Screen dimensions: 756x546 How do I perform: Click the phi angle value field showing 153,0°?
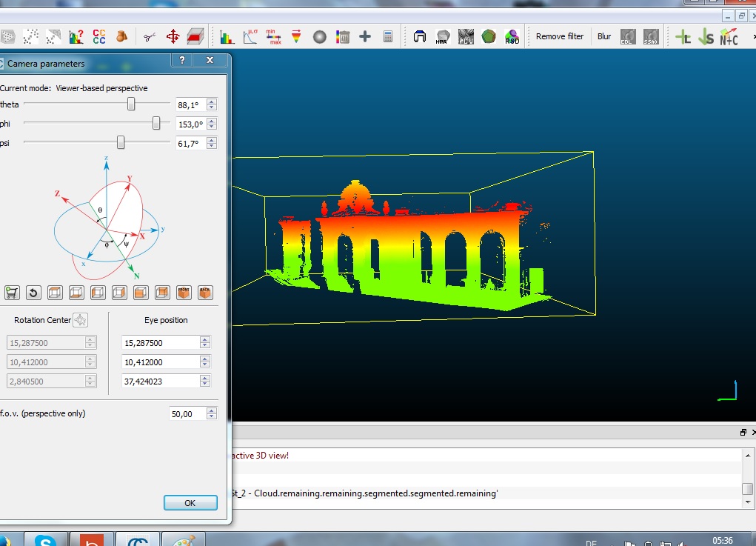click(x=190, y=124)
